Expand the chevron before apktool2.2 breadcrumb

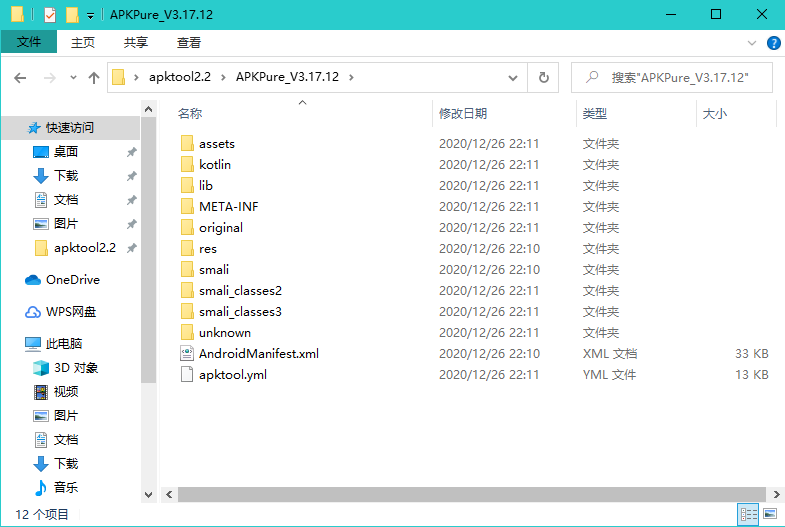(x=136, y=78)
